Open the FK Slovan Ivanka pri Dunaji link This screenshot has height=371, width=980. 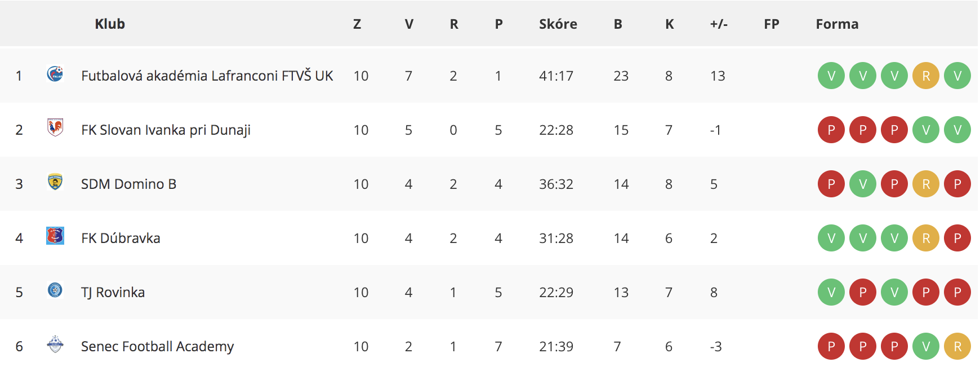click(x=166, y=130)
